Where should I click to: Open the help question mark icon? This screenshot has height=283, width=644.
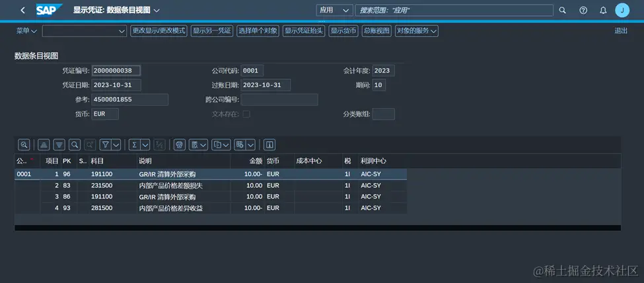tap(583, 11)
